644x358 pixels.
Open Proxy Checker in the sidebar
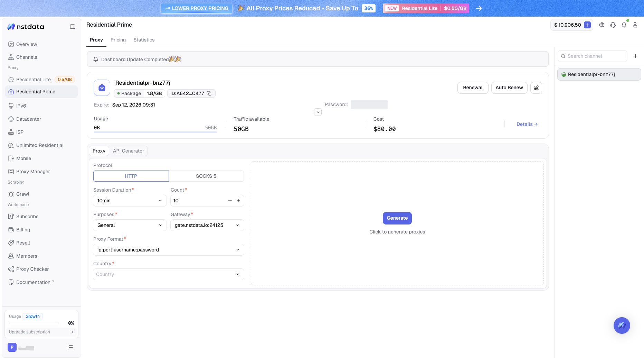[x=41, y=269]
